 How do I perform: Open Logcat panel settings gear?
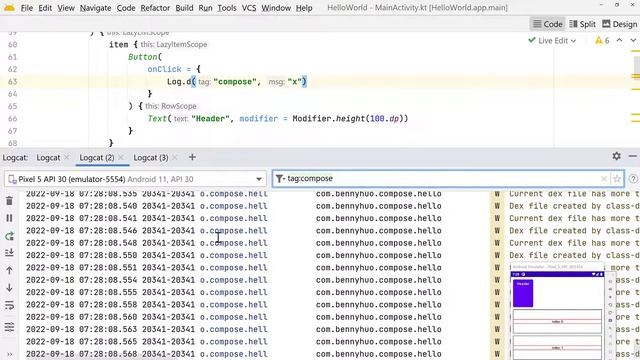click(x=616, y=156)
